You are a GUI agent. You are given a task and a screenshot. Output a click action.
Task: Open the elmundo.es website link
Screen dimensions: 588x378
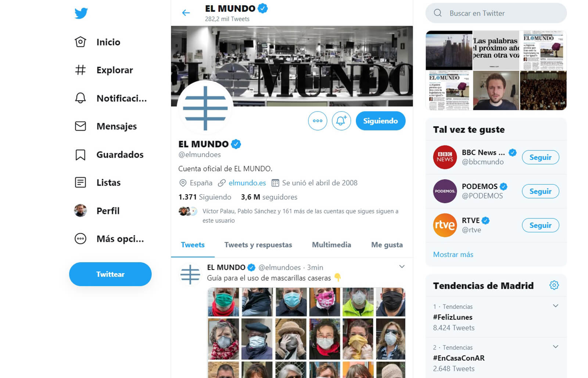pos(247,183)
